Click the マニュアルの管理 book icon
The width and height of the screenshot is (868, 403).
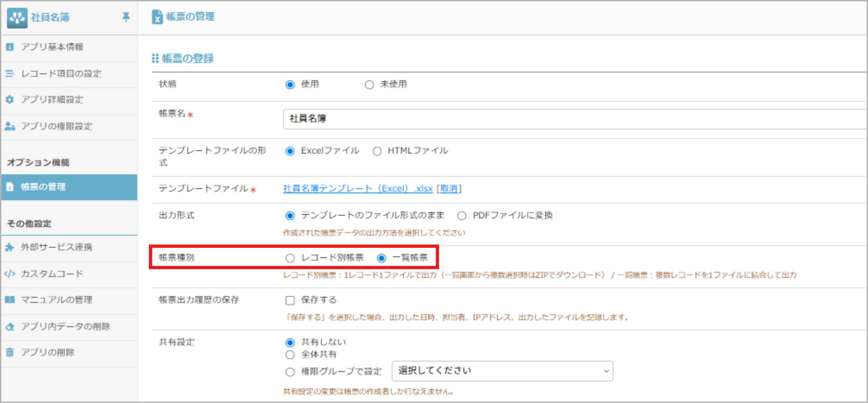pyautogui.click(x=10, y=300)
